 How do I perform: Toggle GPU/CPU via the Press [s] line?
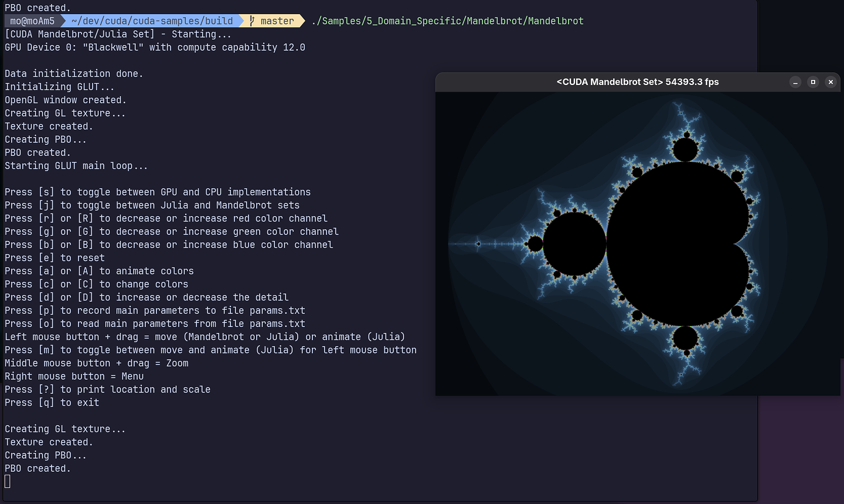click(157, 192)
